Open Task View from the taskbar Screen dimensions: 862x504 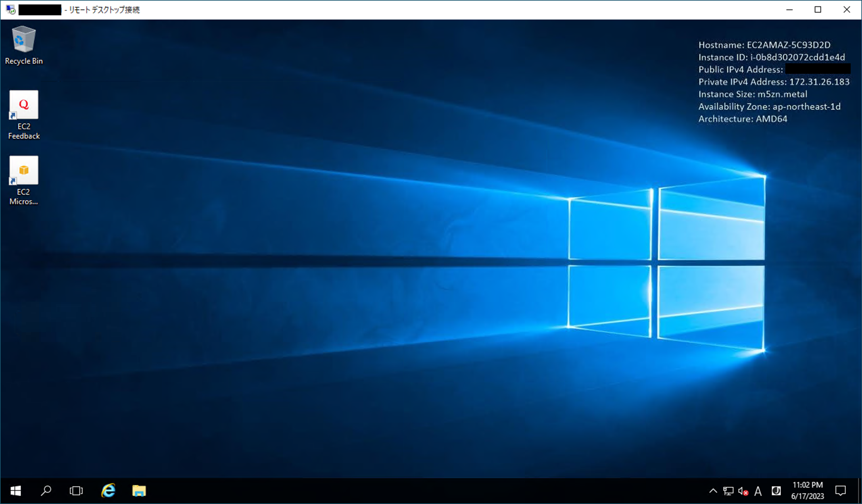(x=76, y=491)
